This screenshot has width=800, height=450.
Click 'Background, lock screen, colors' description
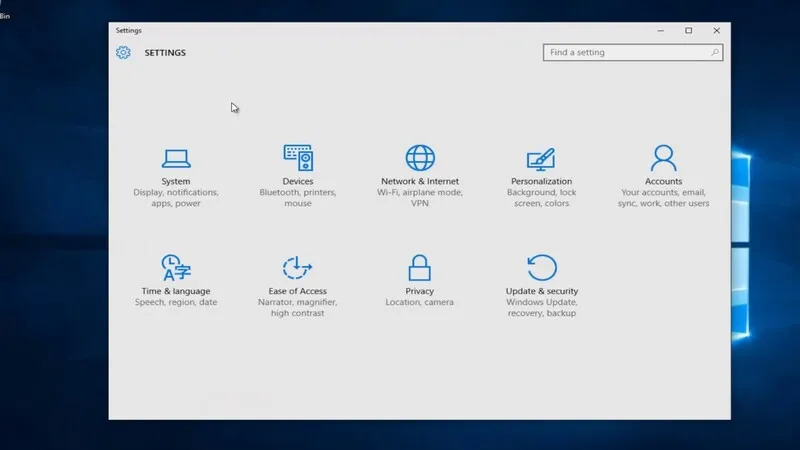coord(541,197)
